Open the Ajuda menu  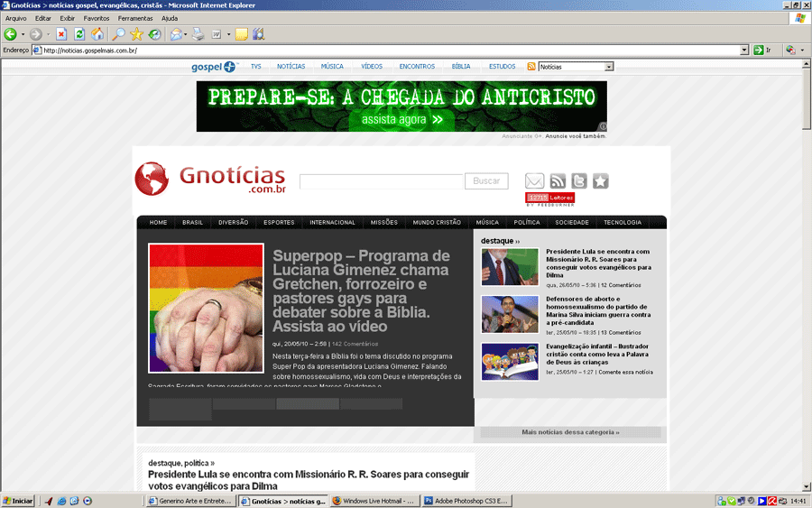coord(170,18)
